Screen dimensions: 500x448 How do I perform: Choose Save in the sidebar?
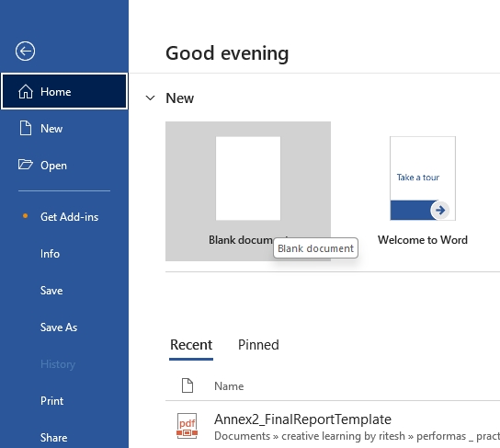(64, 291)
